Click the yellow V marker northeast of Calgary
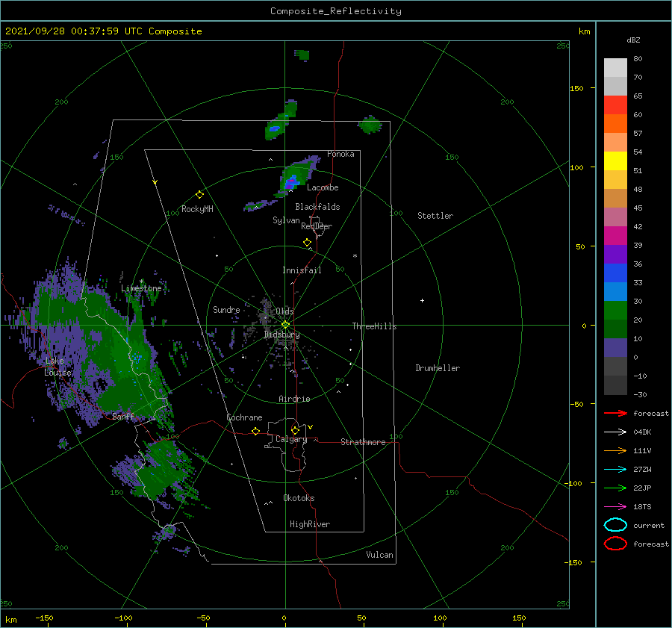The width and height of the screenshot is (672, 628). (311, 427)
